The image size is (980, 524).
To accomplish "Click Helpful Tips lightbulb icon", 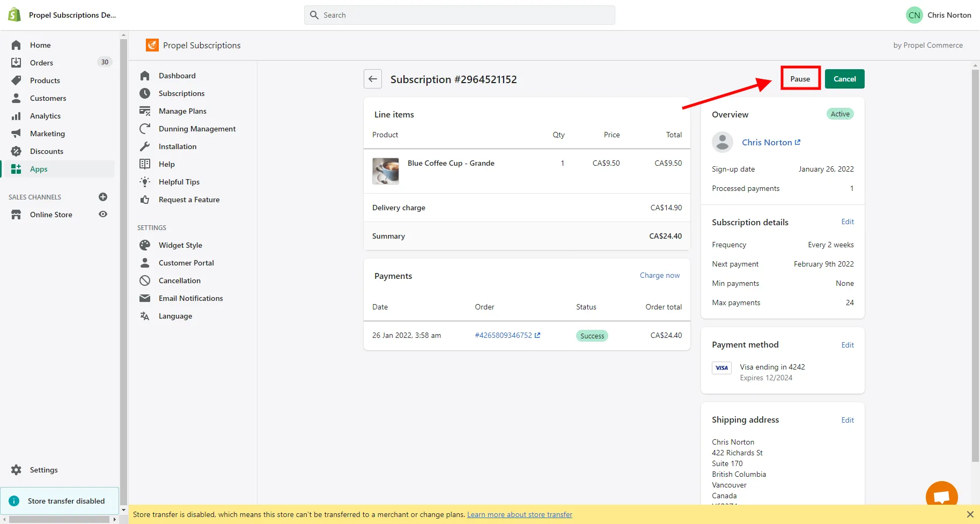I will [145, 182].
